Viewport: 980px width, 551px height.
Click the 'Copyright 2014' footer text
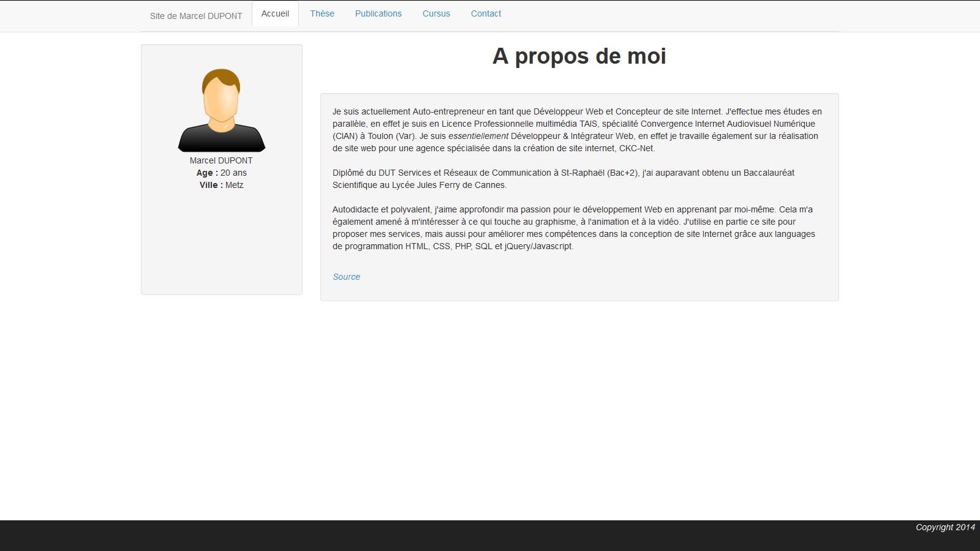[x=945, y=527]
